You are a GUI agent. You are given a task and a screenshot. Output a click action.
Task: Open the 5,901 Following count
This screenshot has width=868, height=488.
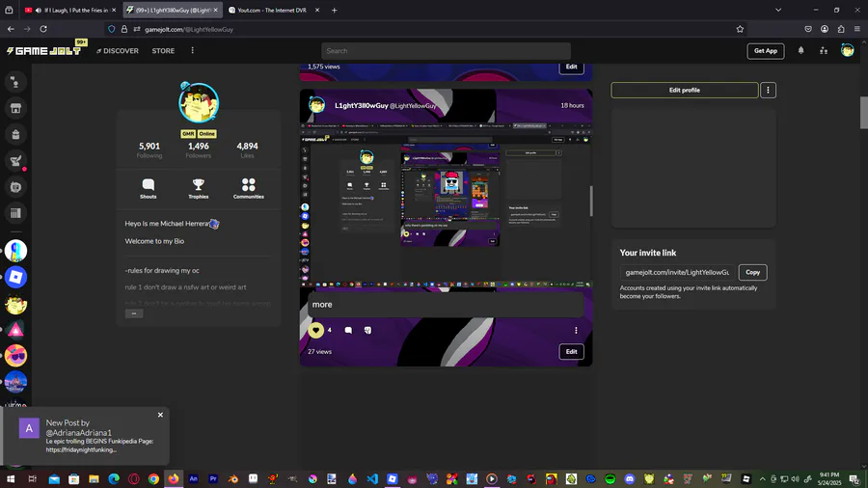(x=149, y=149)
